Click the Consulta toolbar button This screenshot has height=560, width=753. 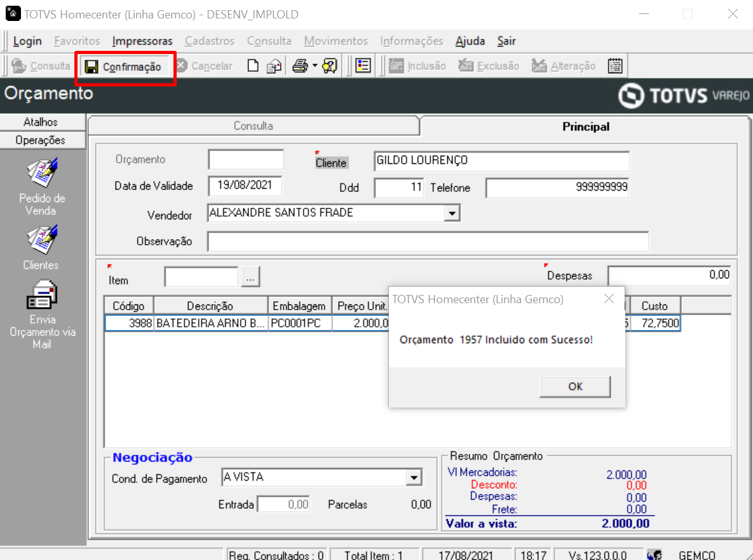[41, 66]
